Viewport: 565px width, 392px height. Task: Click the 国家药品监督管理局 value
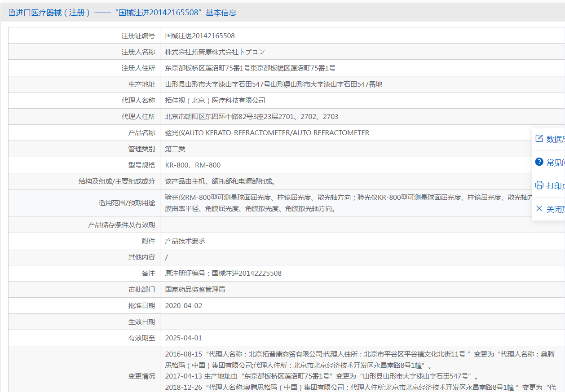coord(195,290)
